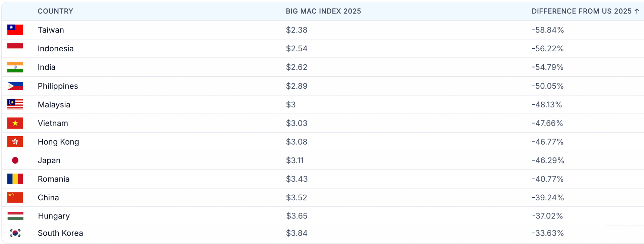Sort by Big Mac Index 2025 header
Viewport: 644px width, 244px height.
(323, 11)
